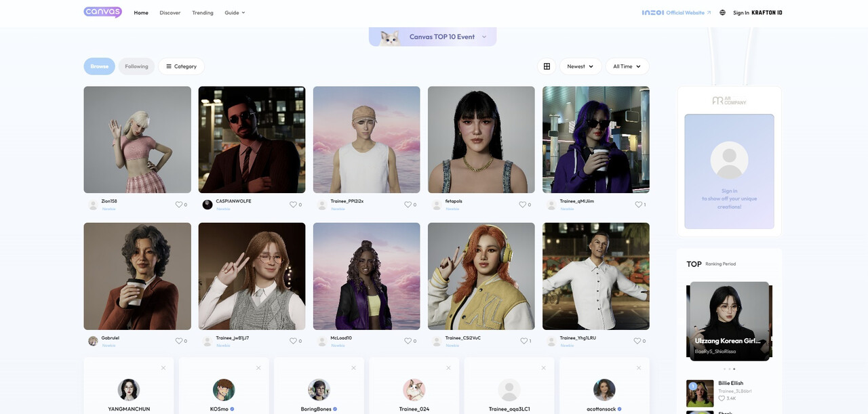Viewport: 868px width, 414px height.
Task: Click Gabrulel's profile avatar icon
Action: coord(93,341)
